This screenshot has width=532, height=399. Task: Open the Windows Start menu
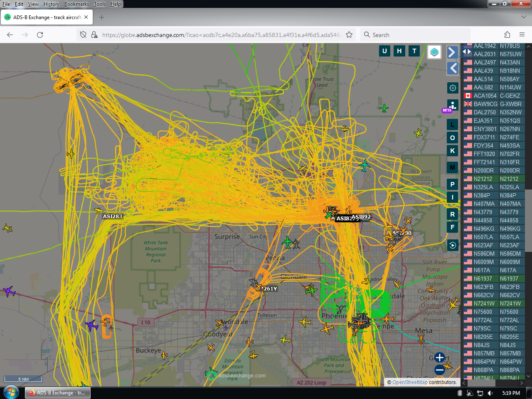point(11,392)
